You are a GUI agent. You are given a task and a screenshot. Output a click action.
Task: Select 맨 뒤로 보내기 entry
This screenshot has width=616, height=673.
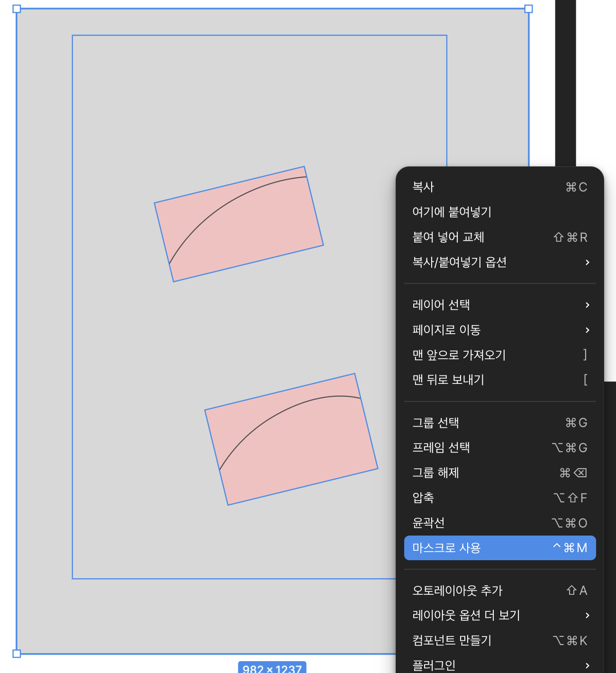coord(500,380)
